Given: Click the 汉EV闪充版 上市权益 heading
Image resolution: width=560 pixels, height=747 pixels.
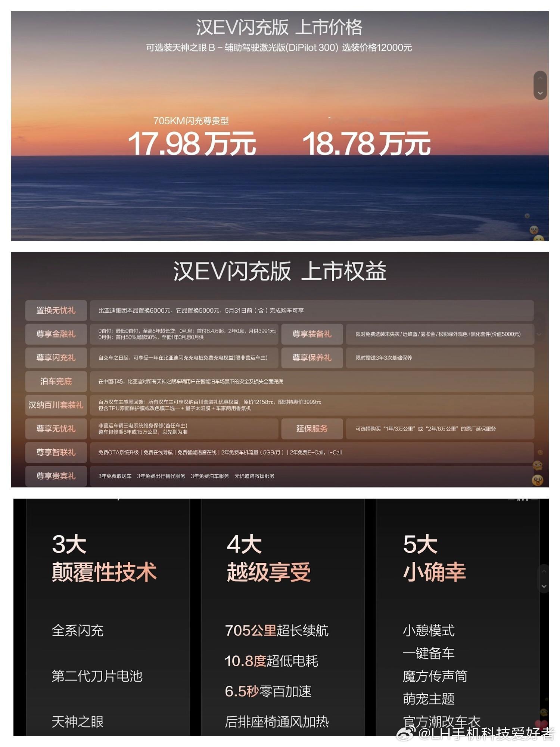Looking at the screenshot, I should click(280, 271).
